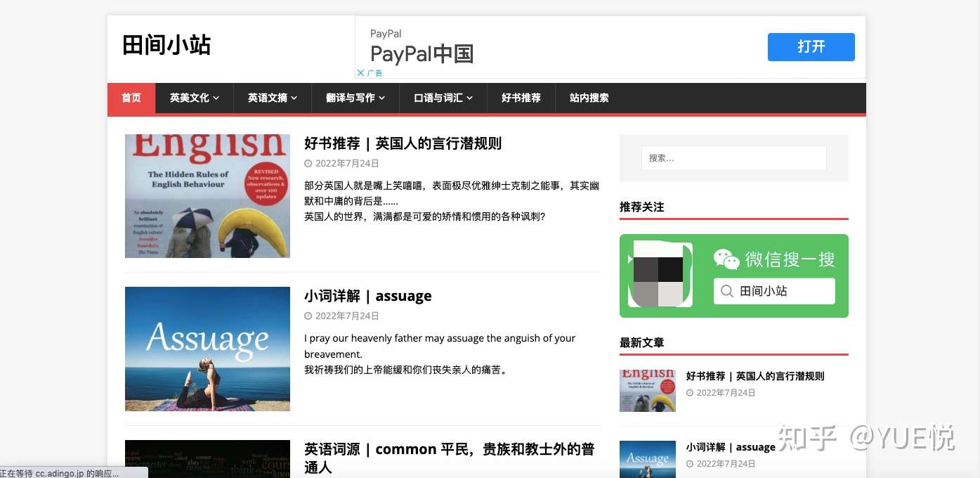Image resolution: width=980 pixels, height=478 pixels.
Task: Click the WeChat logo icon in green banner
Action: click(x=726, y=259)
